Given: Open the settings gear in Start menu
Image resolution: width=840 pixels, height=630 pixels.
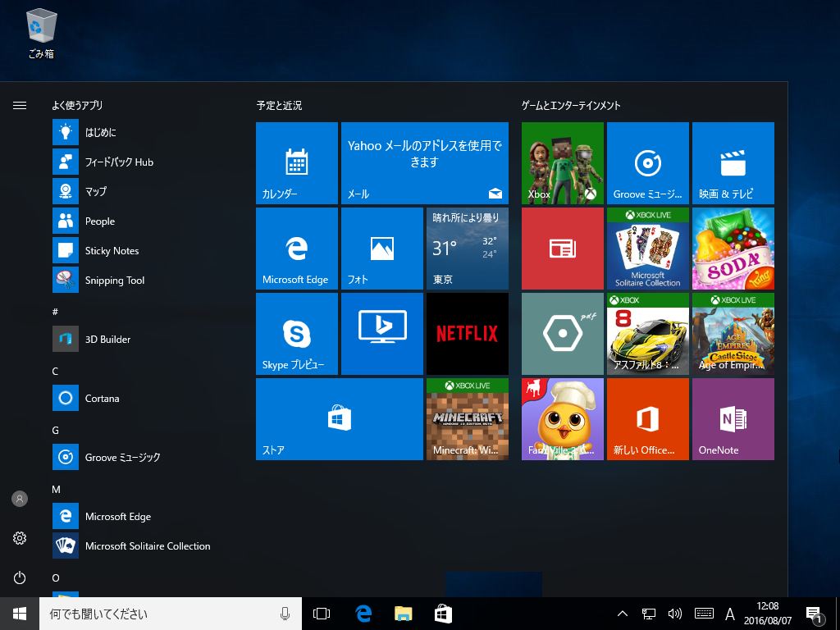Looking at the screenshot, I should pyautogui.click(x=20, y=538).
